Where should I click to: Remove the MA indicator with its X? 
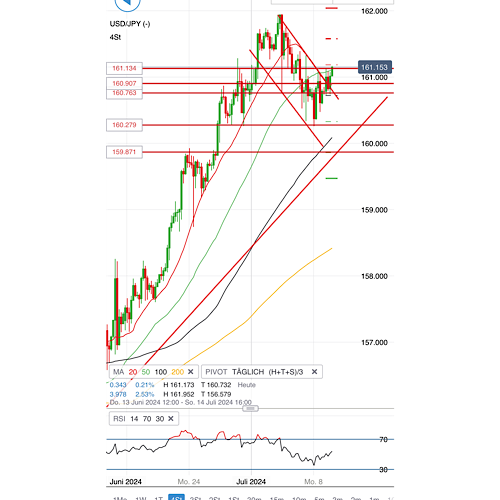tap(191, 372)
